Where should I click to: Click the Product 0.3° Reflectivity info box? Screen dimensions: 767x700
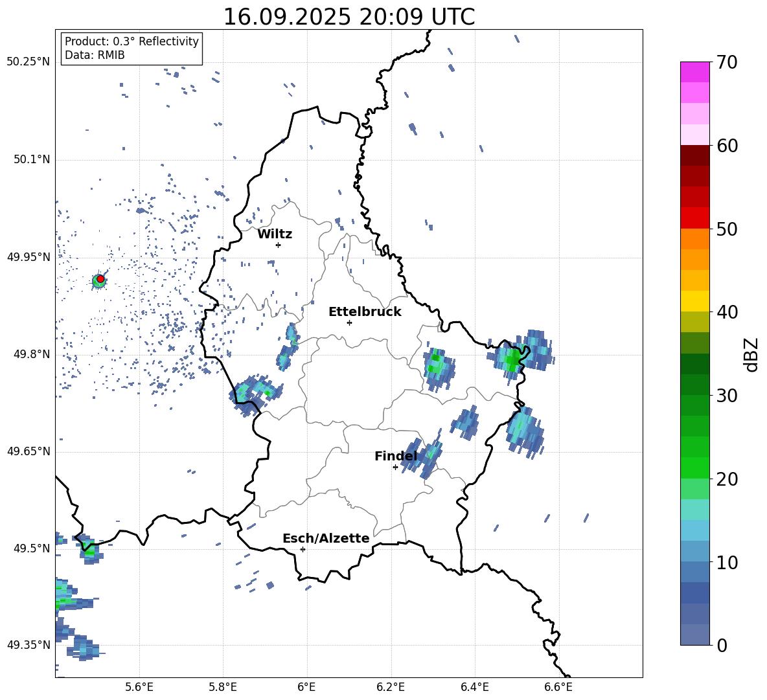132,49
